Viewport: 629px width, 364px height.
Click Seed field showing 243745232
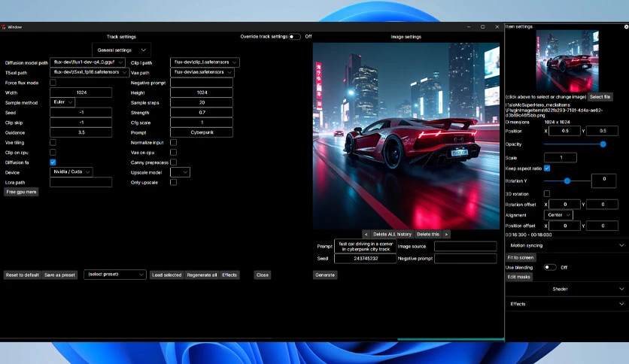click(366, 259)
